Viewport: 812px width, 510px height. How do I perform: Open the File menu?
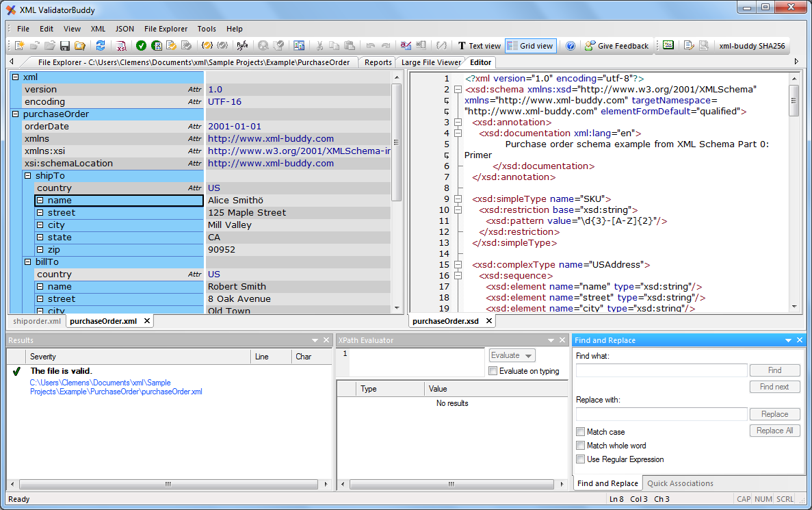point(23,29)
